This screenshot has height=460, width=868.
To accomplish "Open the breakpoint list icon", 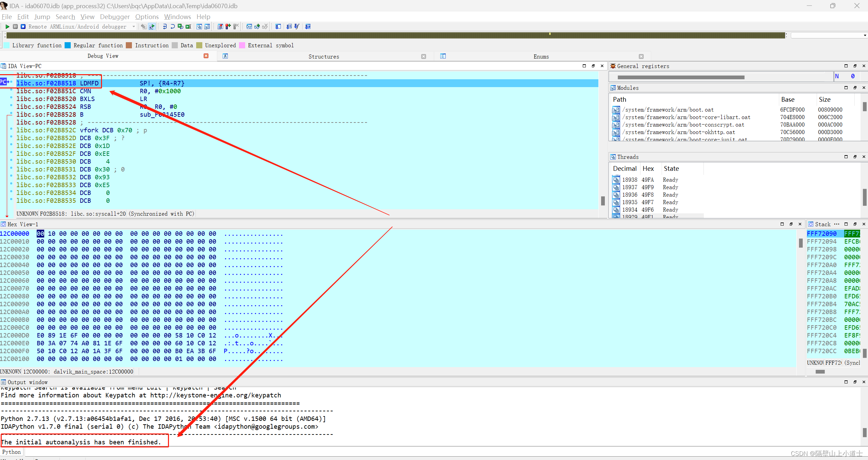I will [x=220, y=27].
